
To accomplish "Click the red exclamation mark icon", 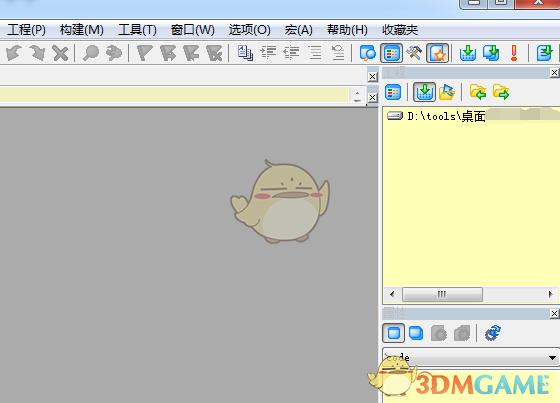I will [514, 53].
